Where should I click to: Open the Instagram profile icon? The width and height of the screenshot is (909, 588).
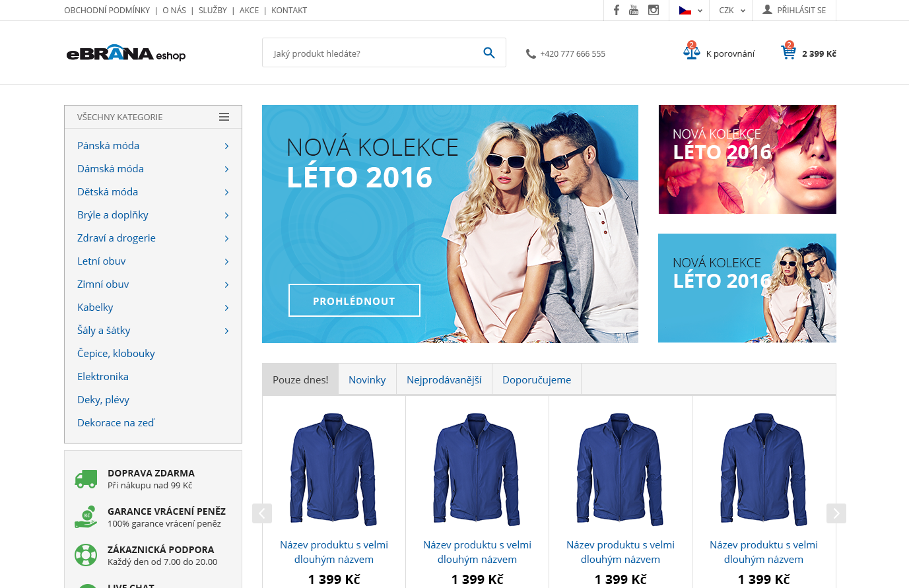[x=654, y=10]
